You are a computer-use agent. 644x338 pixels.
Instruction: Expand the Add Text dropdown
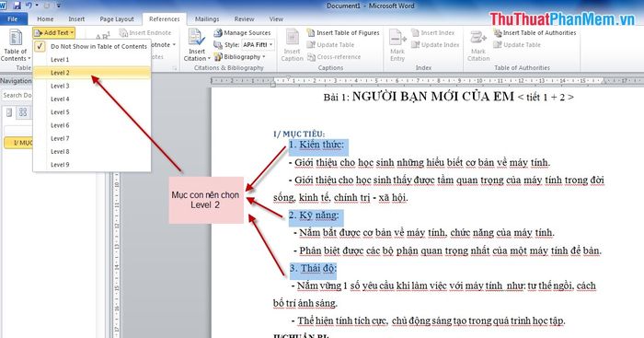coord(54,32)
